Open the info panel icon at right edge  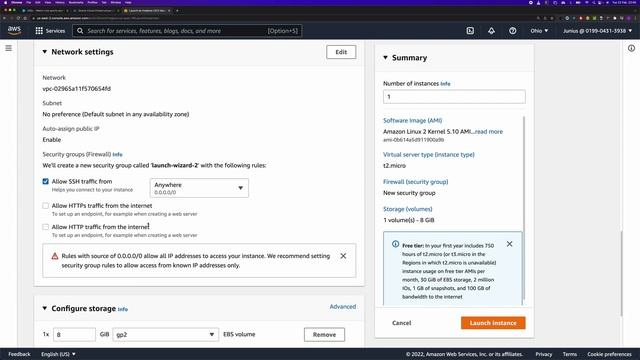pyautogui.click(x=631, y=48)
